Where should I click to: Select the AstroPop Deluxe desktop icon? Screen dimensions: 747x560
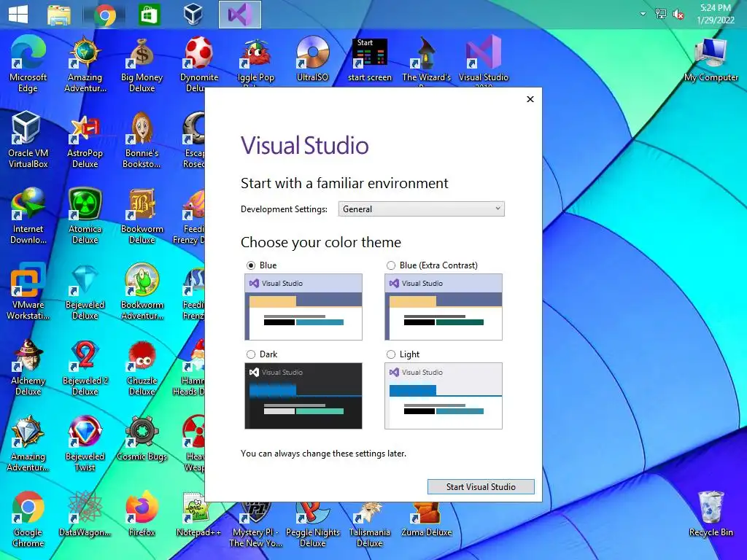(x=85, y=140)
